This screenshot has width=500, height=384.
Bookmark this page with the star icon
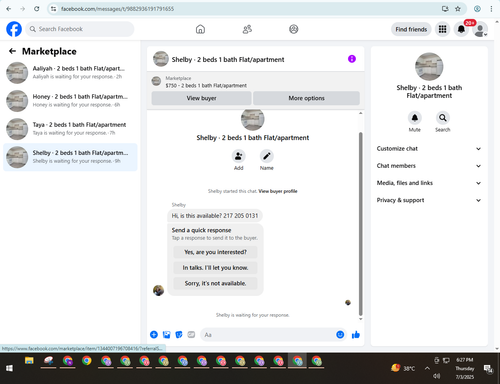[458, 9]
